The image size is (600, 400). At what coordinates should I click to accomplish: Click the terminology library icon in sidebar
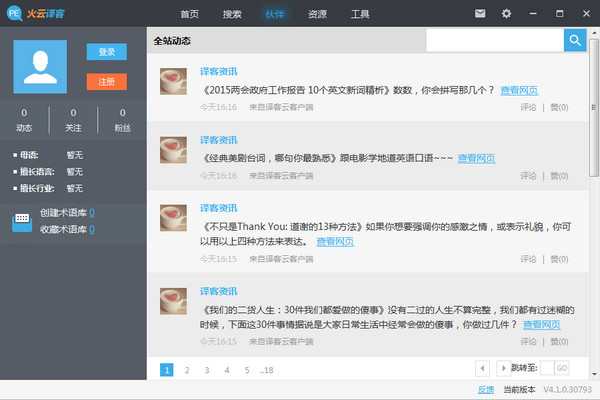22,222
